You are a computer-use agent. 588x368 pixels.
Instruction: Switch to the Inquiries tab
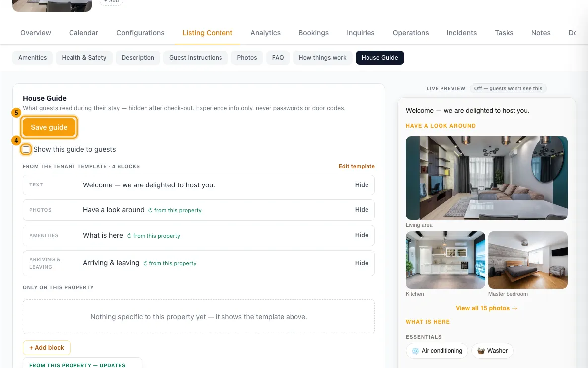361,33
